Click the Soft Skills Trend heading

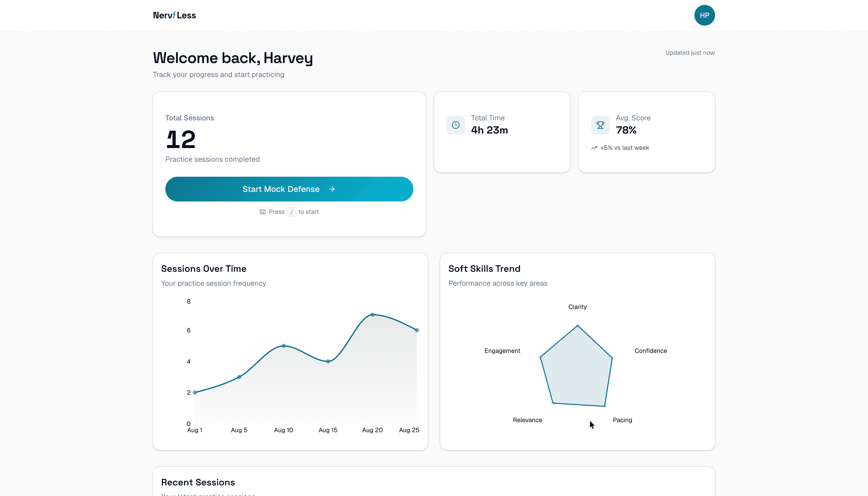484,269
